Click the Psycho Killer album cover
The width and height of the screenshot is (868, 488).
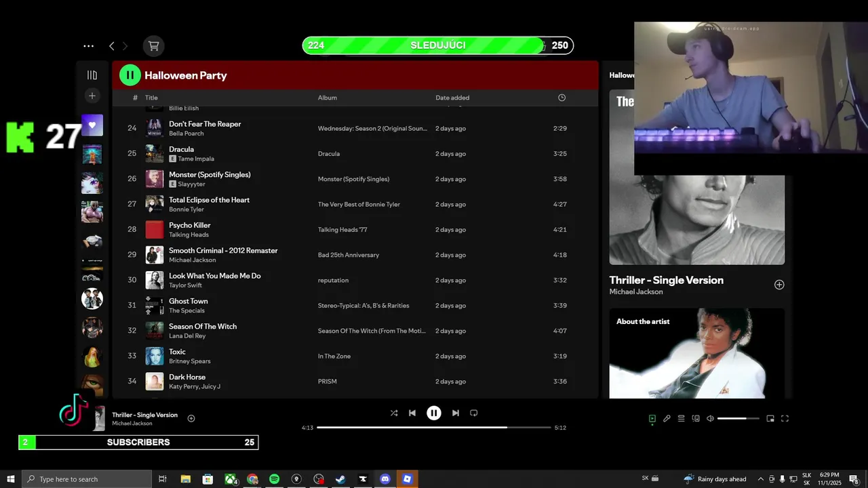point(155,230)
